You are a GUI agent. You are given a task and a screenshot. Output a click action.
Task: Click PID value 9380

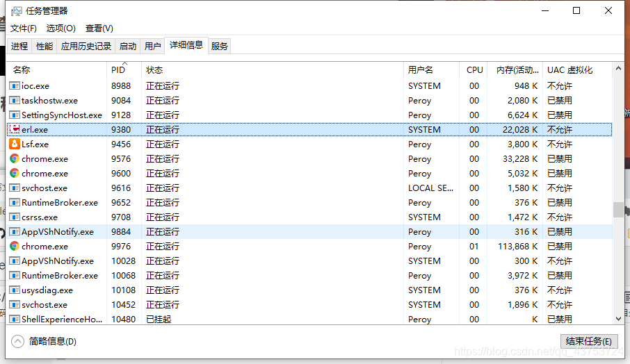point(121,130)
